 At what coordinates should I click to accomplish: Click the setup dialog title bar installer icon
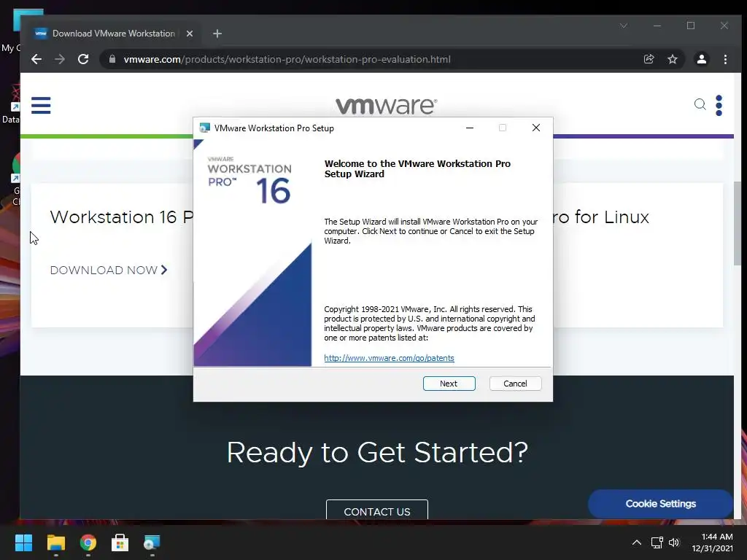pos(205,128)
